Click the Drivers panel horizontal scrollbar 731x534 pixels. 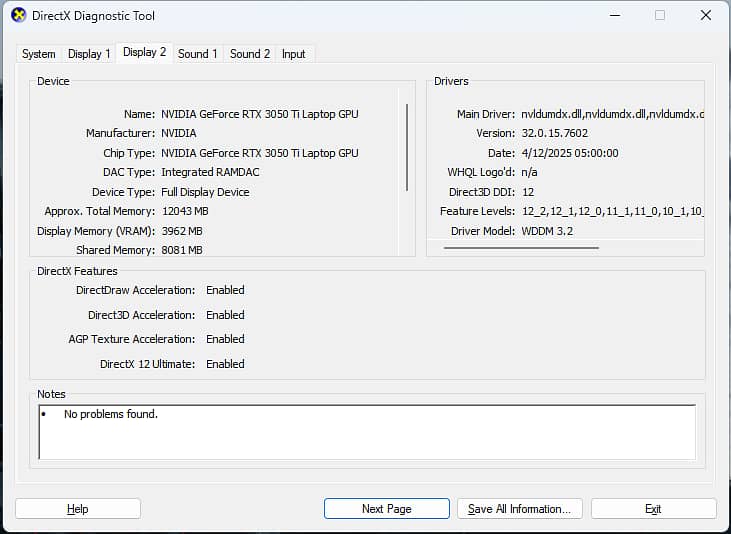point(521,248)
